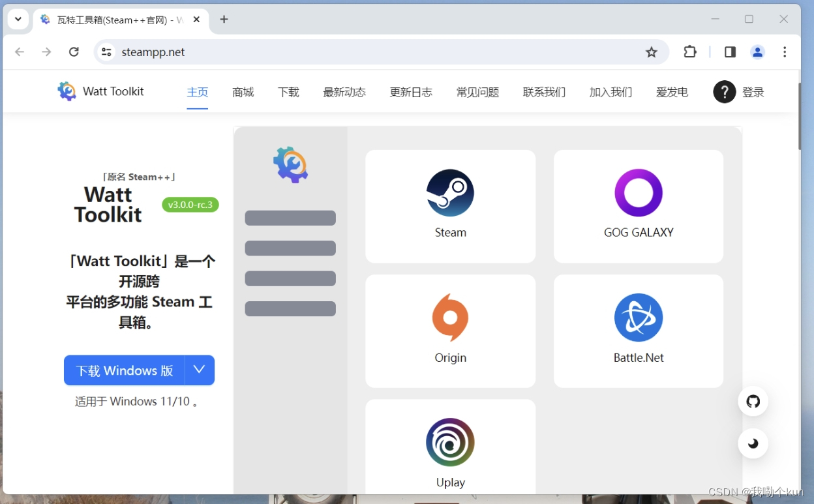Open the 更新日志 nav item
This screenshot has height=504, width=814.
coord(411,92)
